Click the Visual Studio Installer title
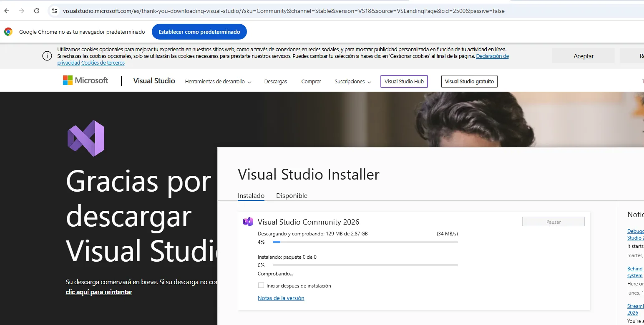 point(309,174)
